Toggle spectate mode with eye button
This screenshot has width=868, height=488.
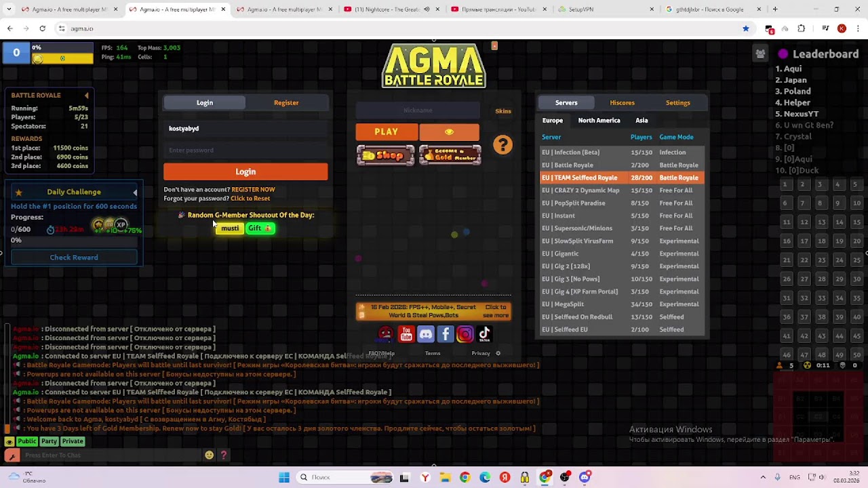coord(449,131)
